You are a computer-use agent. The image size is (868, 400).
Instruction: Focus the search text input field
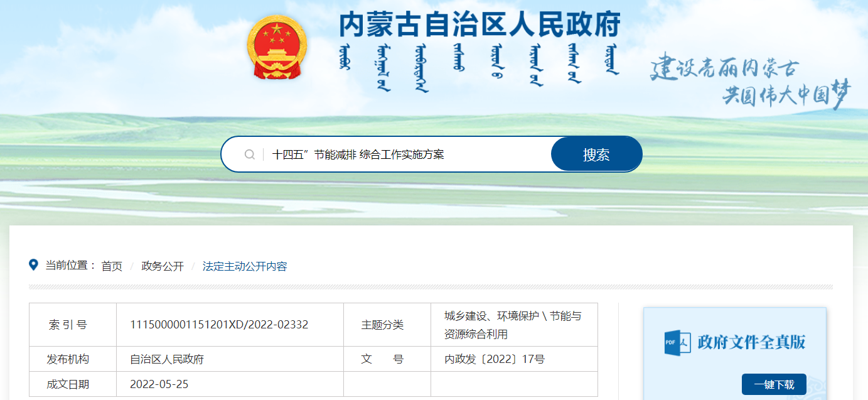(x=402, y=154)
